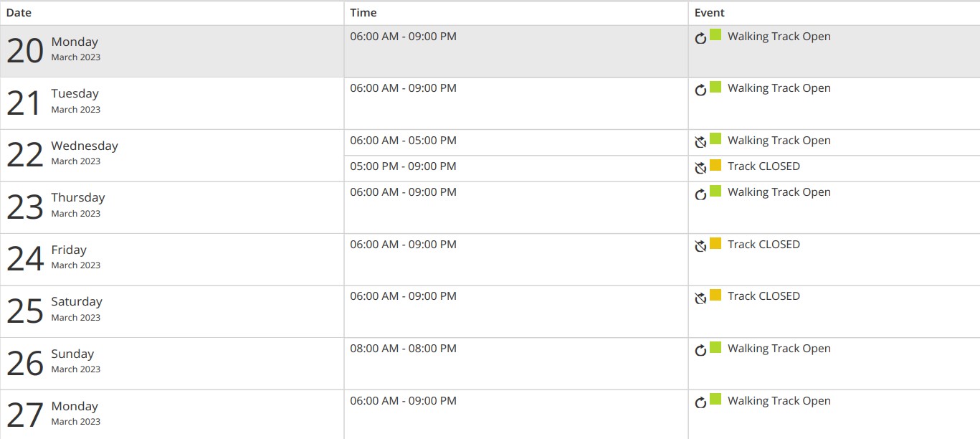Click the Event column header

point(710,13)
